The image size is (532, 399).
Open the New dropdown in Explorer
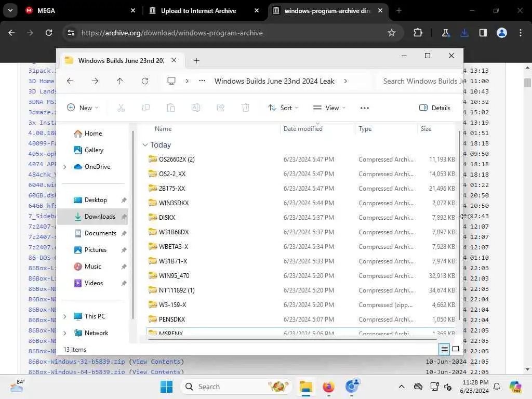point(83,108)
